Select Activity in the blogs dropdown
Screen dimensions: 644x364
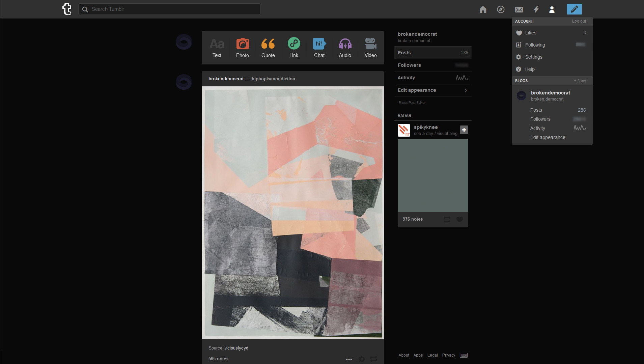point(558,128)
